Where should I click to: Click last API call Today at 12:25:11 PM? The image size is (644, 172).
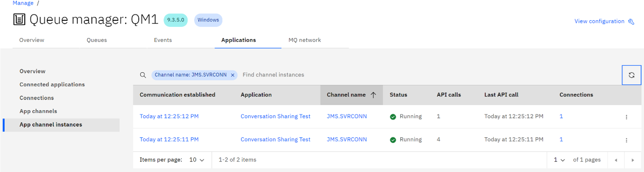tap(514, 139)
